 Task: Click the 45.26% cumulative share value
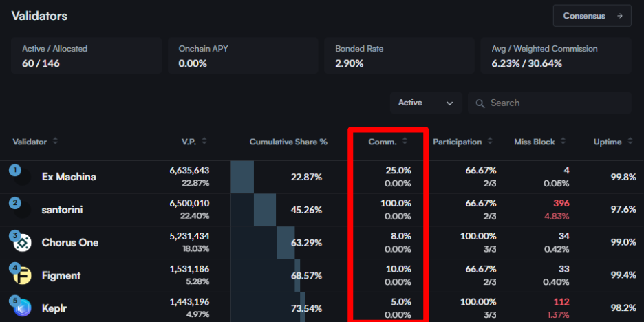(x=306, y=210)
